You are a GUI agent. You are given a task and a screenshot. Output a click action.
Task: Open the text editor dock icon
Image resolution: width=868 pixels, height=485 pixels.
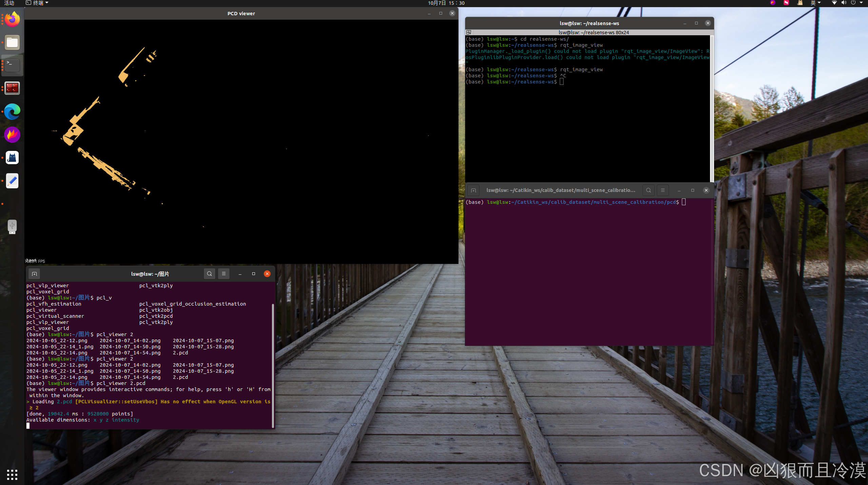[12, 181]
